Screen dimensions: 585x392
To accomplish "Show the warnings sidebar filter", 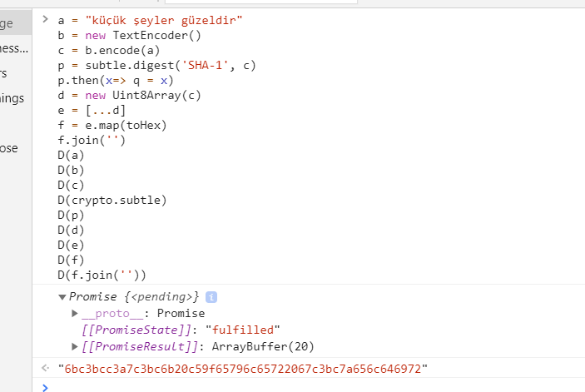I will tap(16, 98).
